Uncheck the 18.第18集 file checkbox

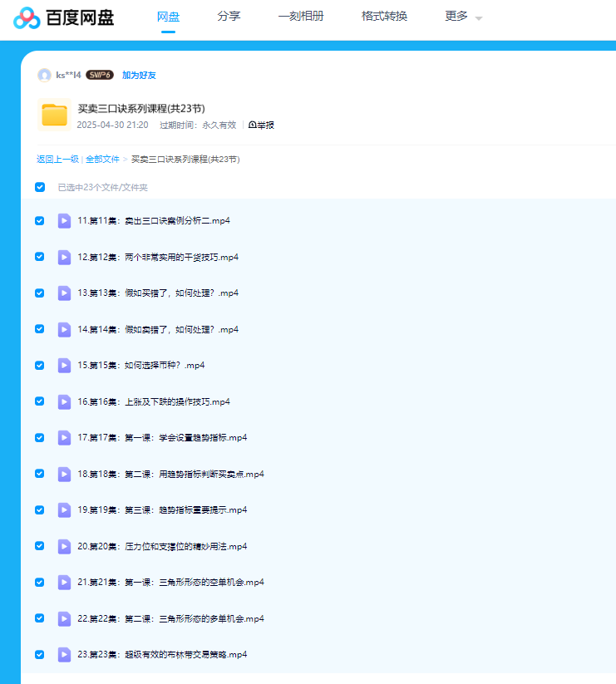point(39,474)
